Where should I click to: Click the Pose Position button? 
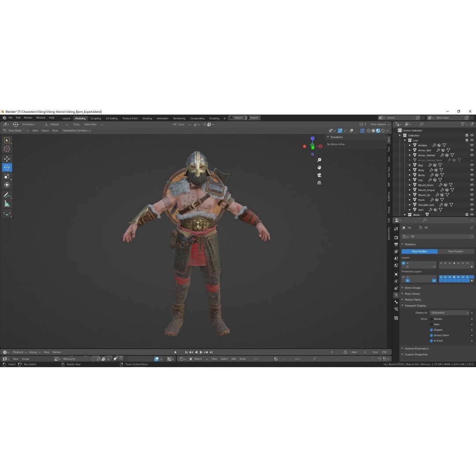coord(419,251)
